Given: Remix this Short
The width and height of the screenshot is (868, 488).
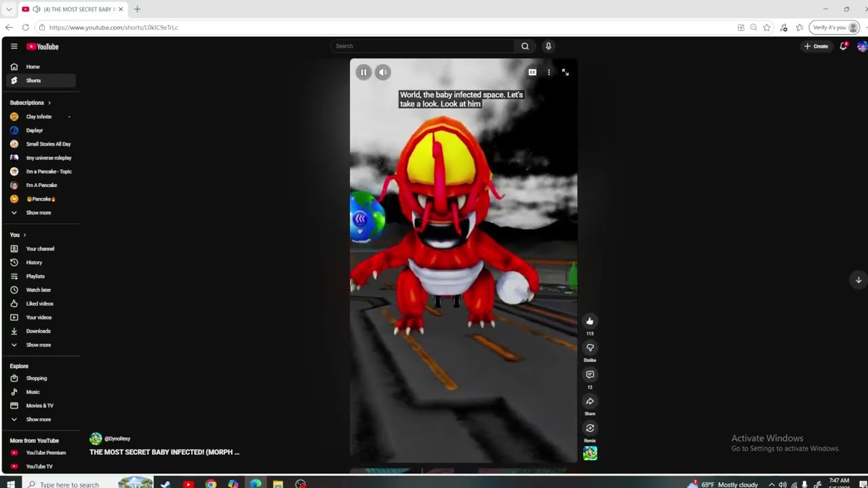Looking at the screenshot, I should (590, 428).
